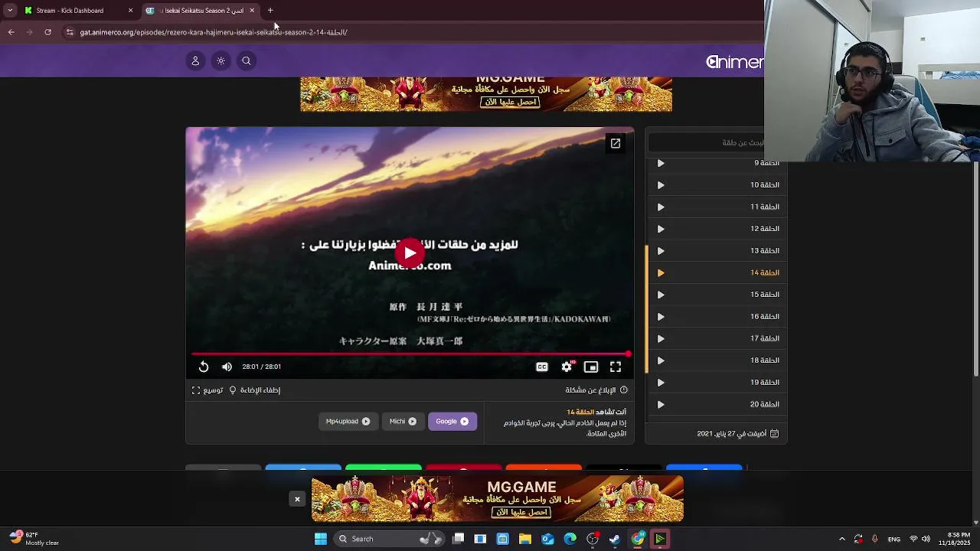Close the Kick Dashboard tab
Image resolution: width=980 pixels, height=551 pixels.
pos(130,11)
